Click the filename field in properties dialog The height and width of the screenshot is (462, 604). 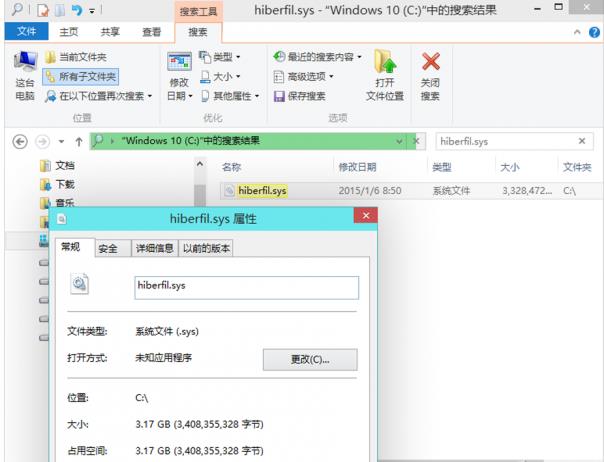click(247, 287)
